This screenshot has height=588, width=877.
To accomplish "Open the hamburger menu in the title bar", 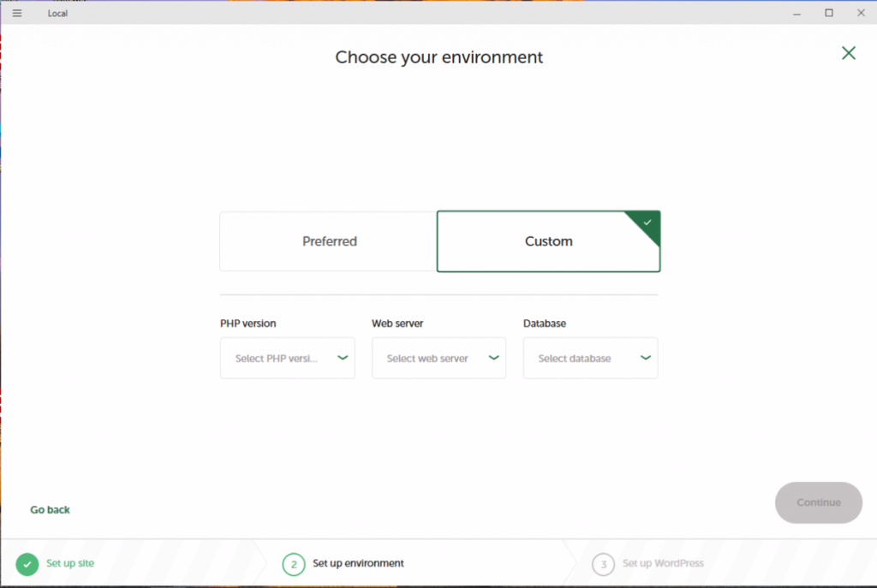I will [17, 13].
